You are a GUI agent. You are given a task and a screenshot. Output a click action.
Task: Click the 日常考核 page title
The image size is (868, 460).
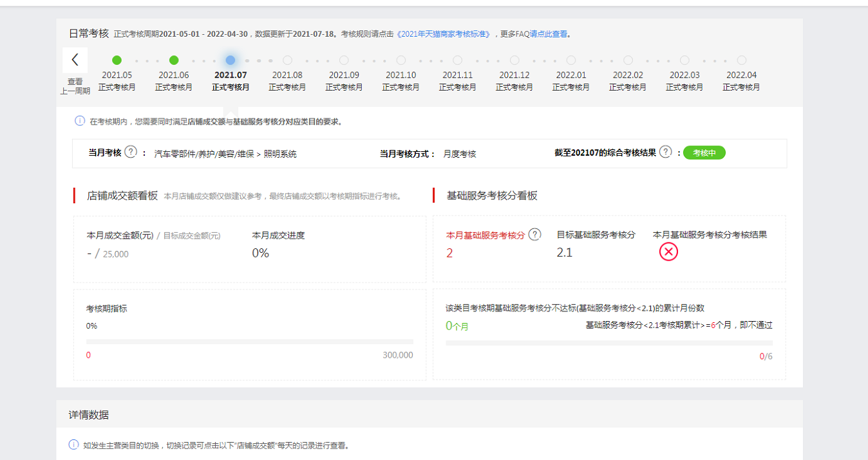click(x=89, y=33)
